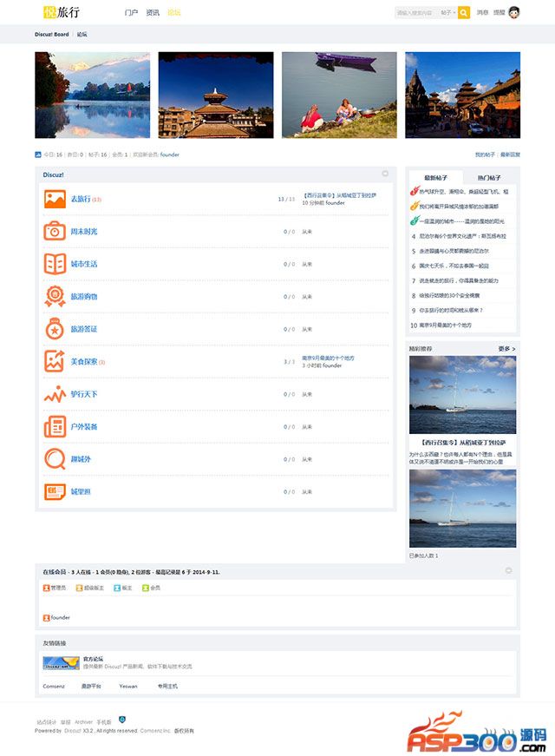Click the blue statistics icon before 今日
The width and height of the screenshot is (555, 756).
[x=38, y=154]
